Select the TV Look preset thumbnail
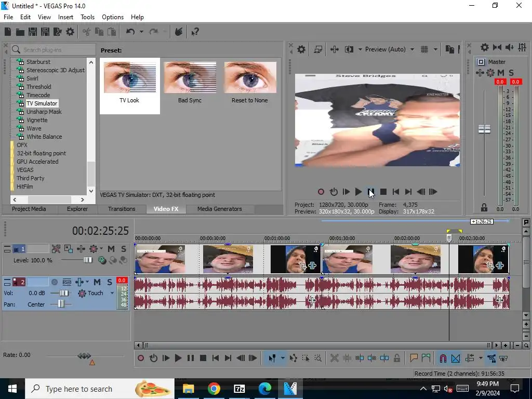 pos(129,77)
